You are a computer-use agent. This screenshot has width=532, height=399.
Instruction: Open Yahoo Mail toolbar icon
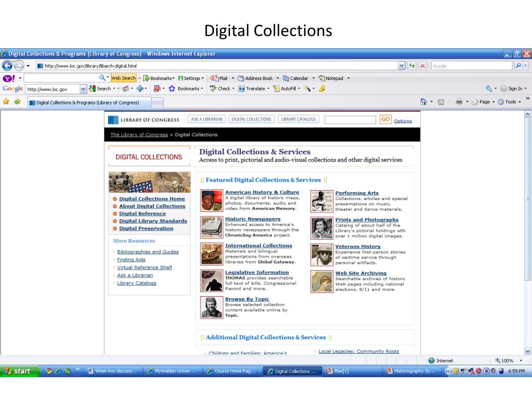coord(219,78)
